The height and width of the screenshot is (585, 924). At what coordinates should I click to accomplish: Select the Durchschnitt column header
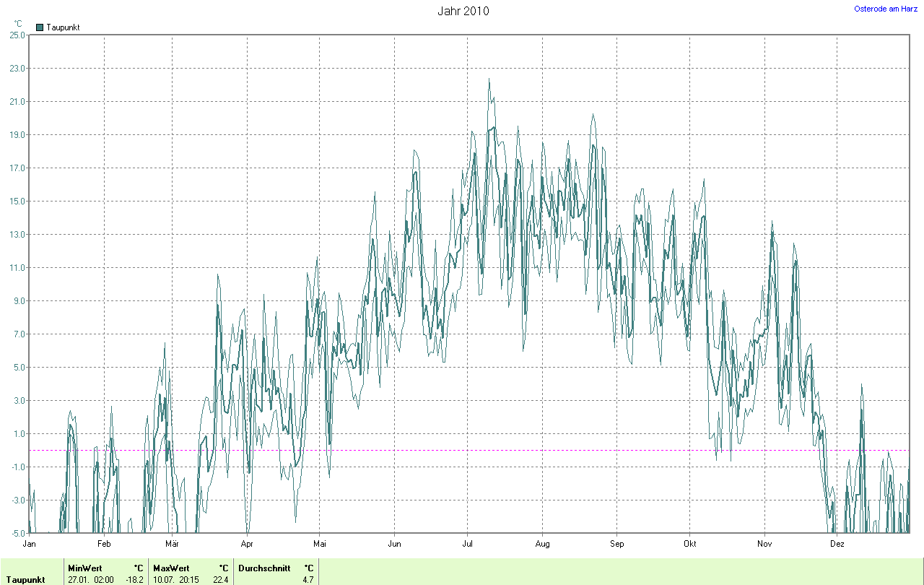264,568
